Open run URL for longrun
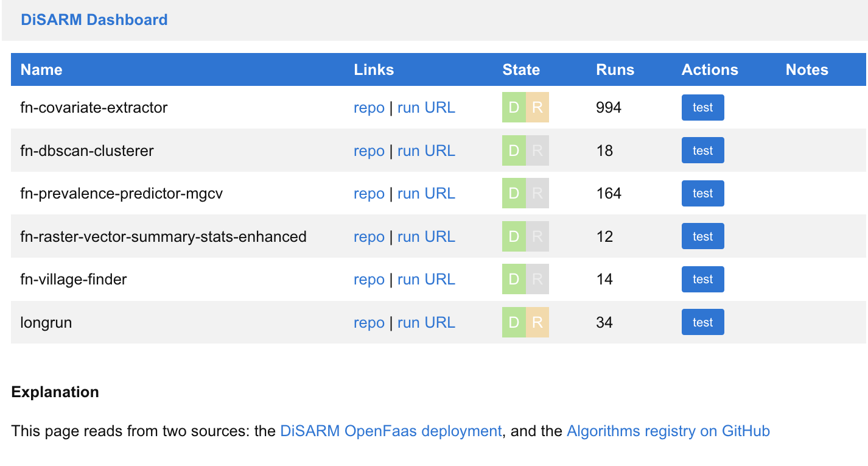Viewport: 868px width, 466px height. click(x=426, y=322)
